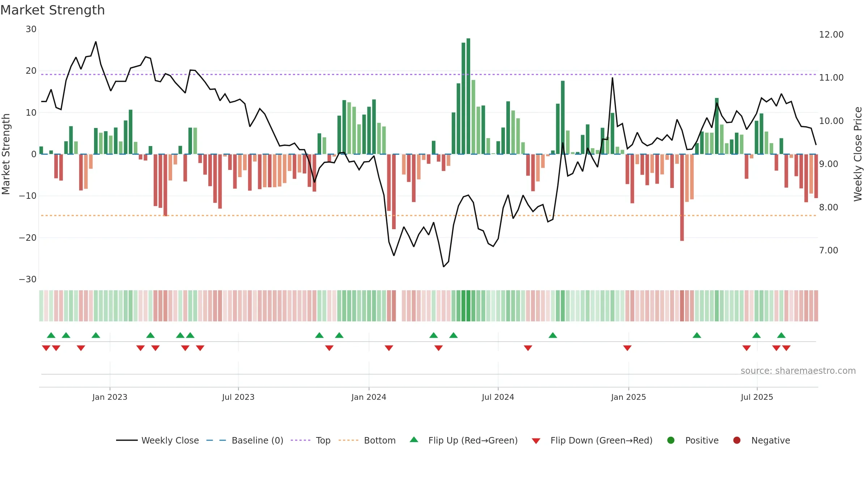Click the flip-down marker at Jan 2025
Image resolution: width=868 pixels, height=488 pixels.
[627, 348]
